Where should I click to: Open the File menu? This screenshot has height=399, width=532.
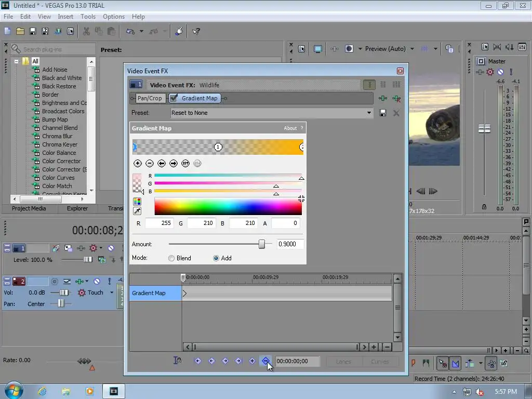point(8,17)
